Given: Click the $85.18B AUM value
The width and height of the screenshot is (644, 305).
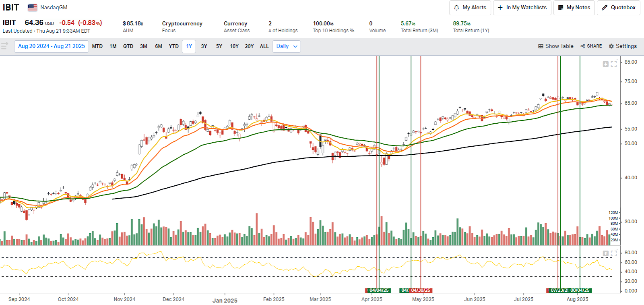Looking at the screenshot, I should tap(133, 24).
